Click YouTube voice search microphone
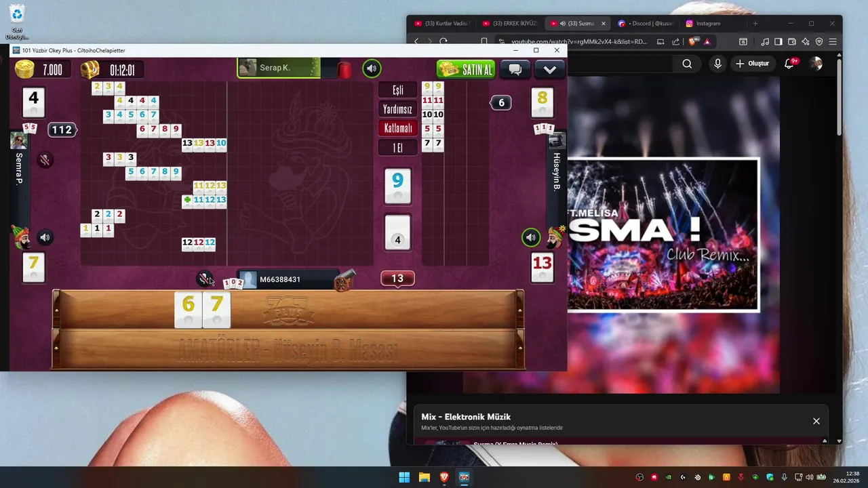This screenshot has height=488, width=868. (717, 64)
